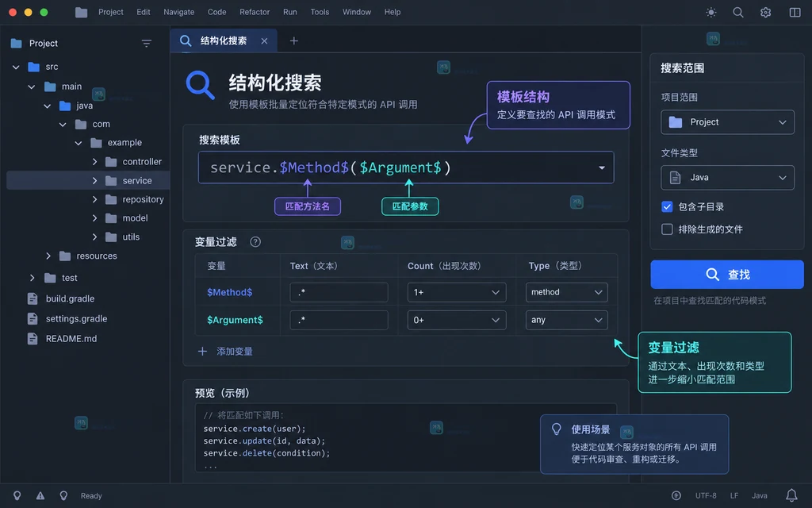The width and height of the screenshot is (812, 508).
Task: Click the circular indicator icon left of UTF-8
Action: click(x=676, y=495)
